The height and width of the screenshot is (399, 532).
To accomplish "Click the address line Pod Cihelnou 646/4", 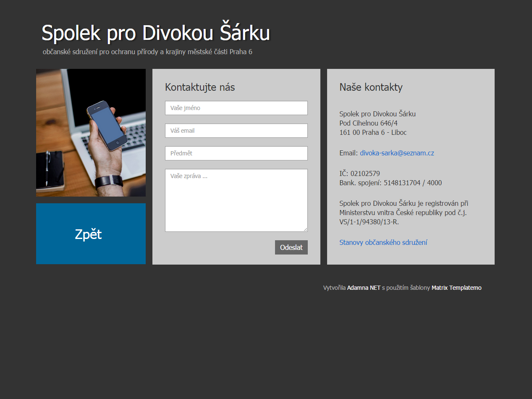I will (x=368, y=123).
